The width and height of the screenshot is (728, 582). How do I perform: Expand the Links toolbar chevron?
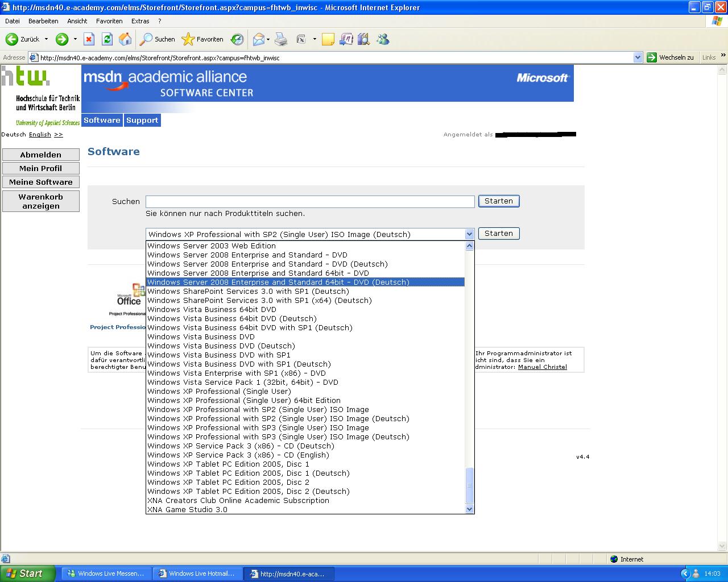[x=723, y=56]
